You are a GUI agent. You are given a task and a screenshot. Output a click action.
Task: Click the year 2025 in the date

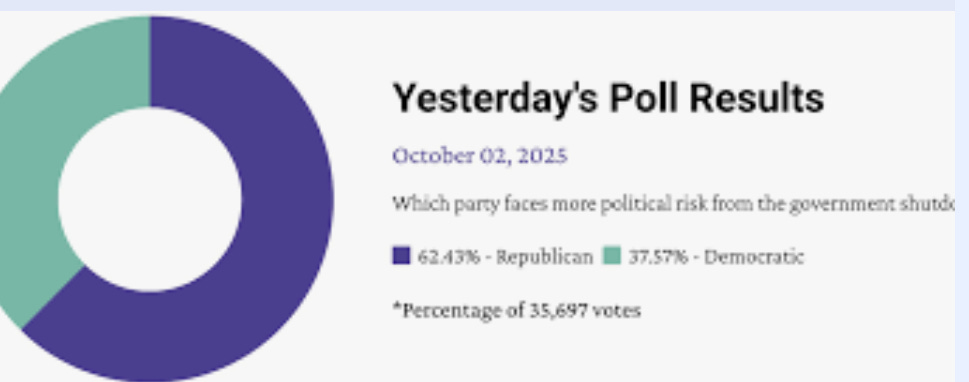tap(542, 156)
